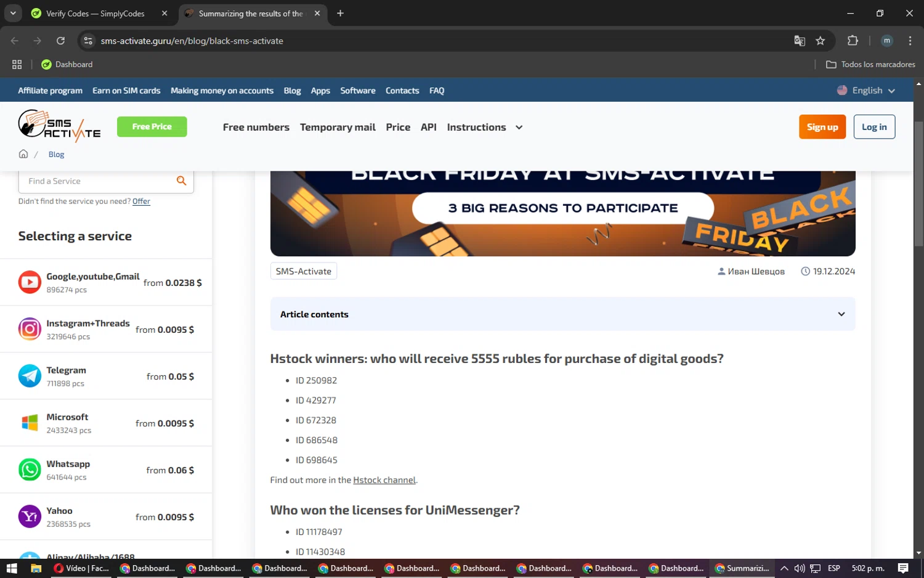924x578 pixels.
Task: Open the Chrome three-dot menu
Action: (910, 41)
